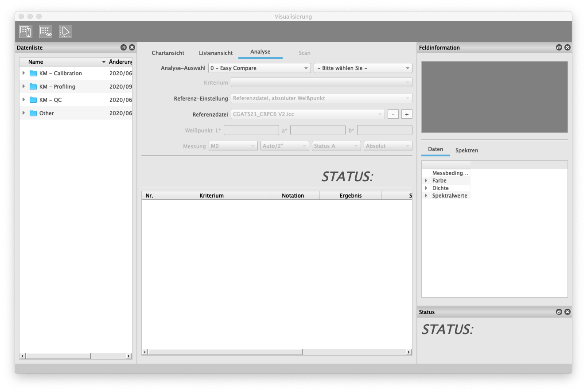The height and width of the screenshot is (392, 587).
Task: Close the Datenliste panel
Action: coord(132,47)
